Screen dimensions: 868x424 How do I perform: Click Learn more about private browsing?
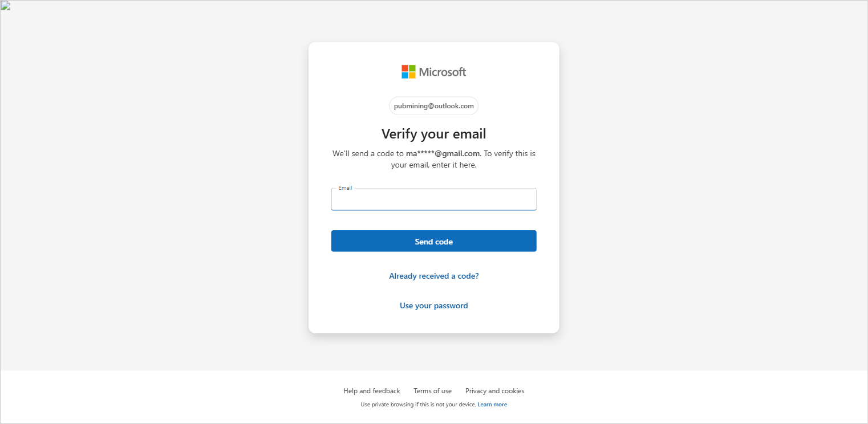pos(492,405)
